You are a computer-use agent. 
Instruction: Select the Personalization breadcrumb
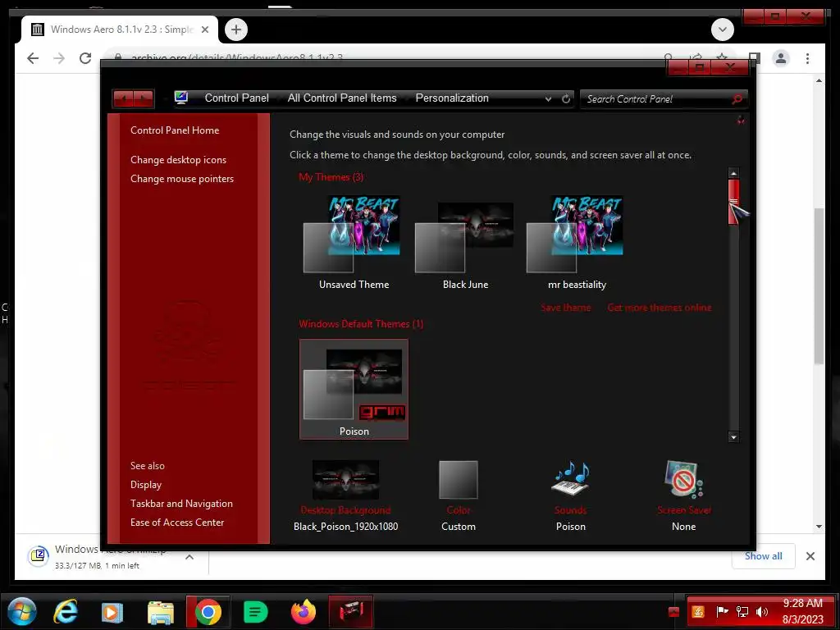pyautogui.click(x=452, y=98)
